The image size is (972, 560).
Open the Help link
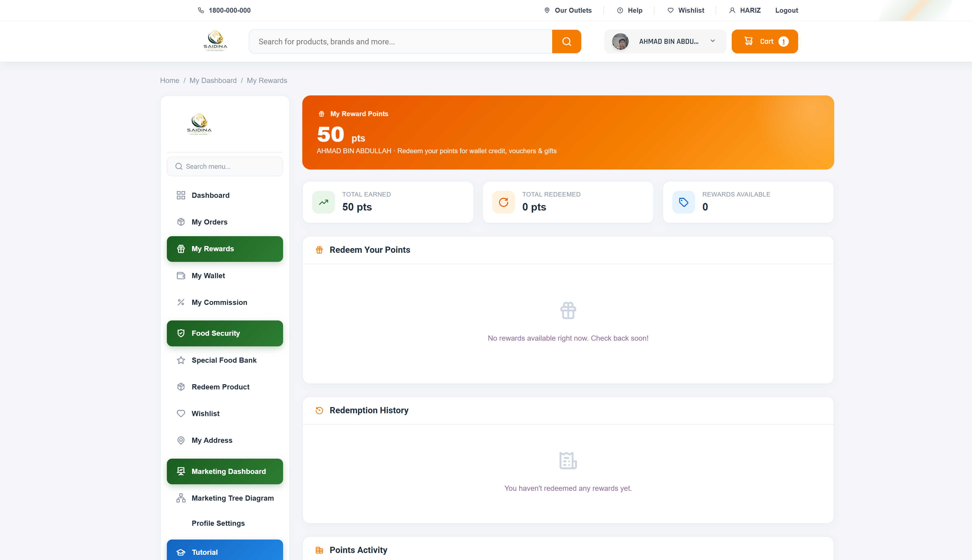click(x=629, y=10)
